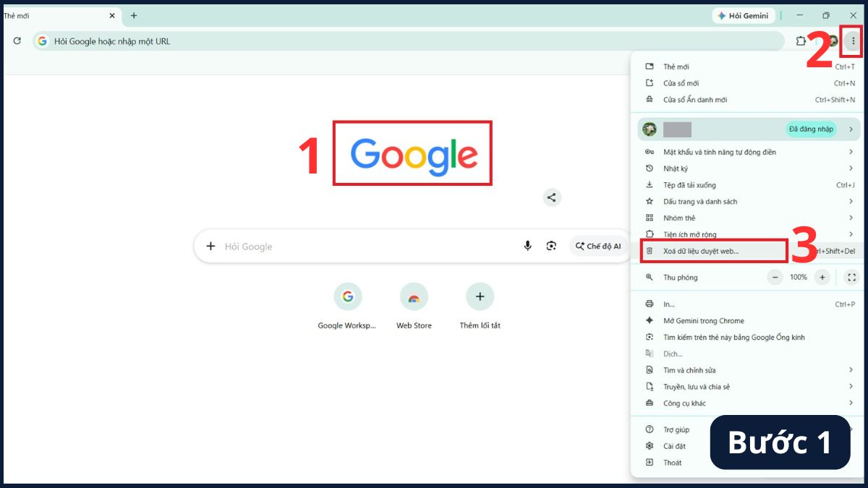Select "Tìm kiếm trên thẻ này bằng Google Ống kính"

(x=749, y=338)
